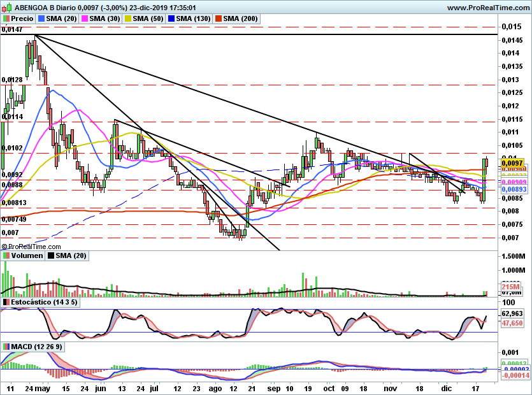Click the black SMA (20) volume legend square

(x=51, y=255)
